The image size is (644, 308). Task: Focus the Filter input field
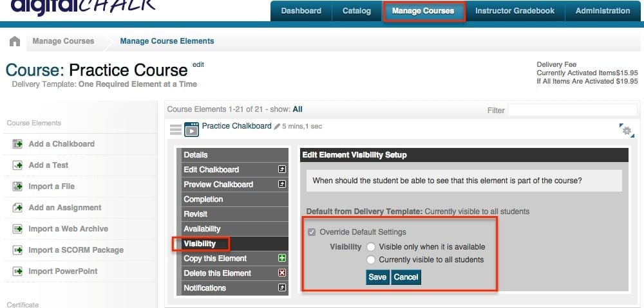coord(572,110)
